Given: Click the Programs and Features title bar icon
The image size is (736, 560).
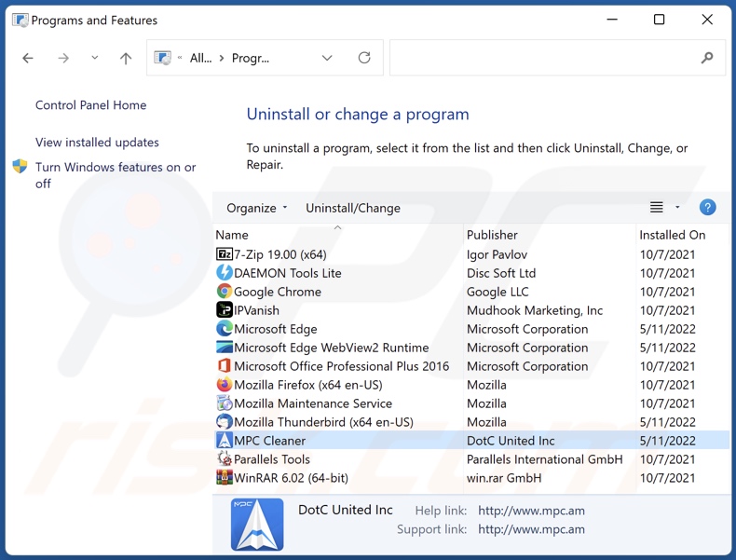Looking at the screenshot, I should pos(20,20).
